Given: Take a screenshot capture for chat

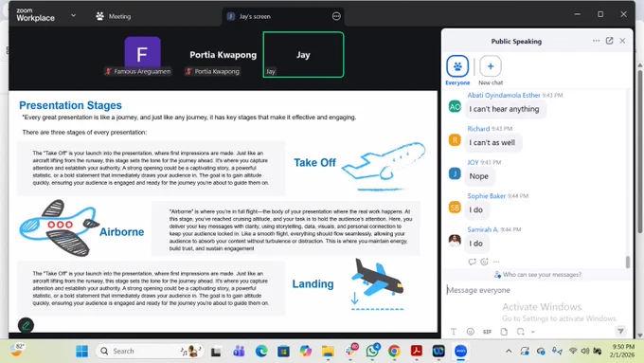Looking at the screenshot, I should [520, 332].
